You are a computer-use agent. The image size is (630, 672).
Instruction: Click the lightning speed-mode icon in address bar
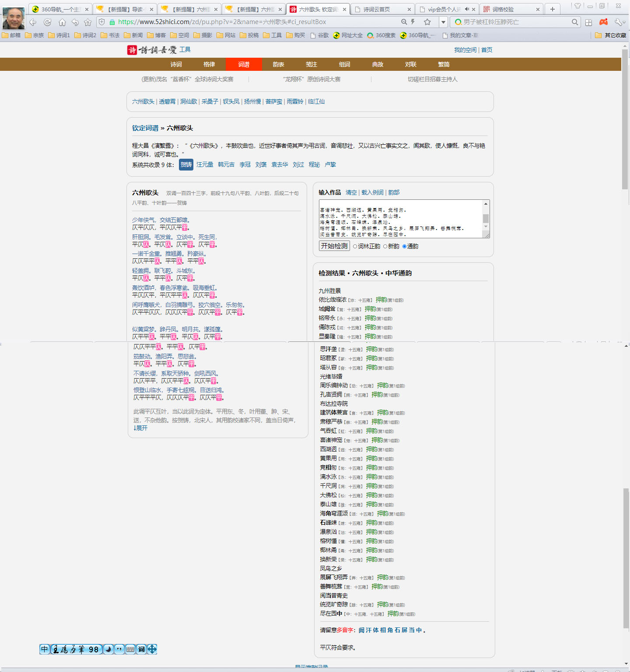pos(413,22)
